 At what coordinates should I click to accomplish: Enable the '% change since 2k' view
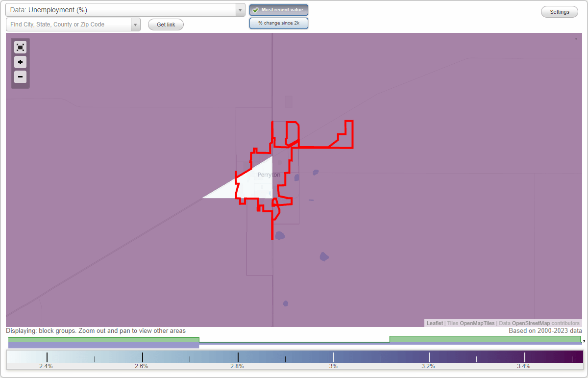point(278,23)
